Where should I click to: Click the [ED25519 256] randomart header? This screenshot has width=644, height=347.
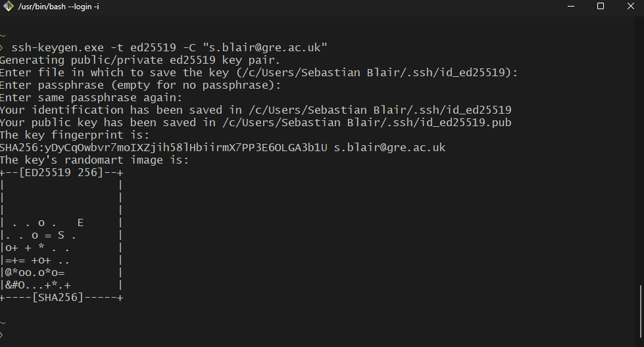coord(62,173)
